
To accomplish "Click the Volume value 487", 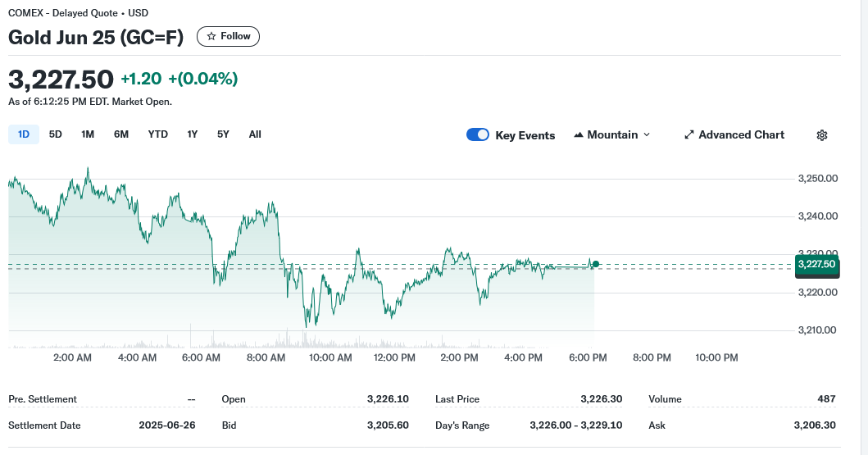I will [x=826, y=398].
